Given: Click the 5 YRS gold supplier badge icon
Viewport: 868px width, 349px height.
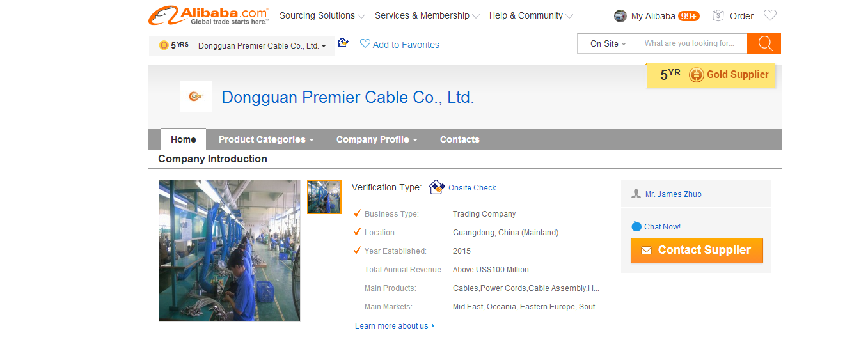Looking at the screenshot, I should [164, 45].
